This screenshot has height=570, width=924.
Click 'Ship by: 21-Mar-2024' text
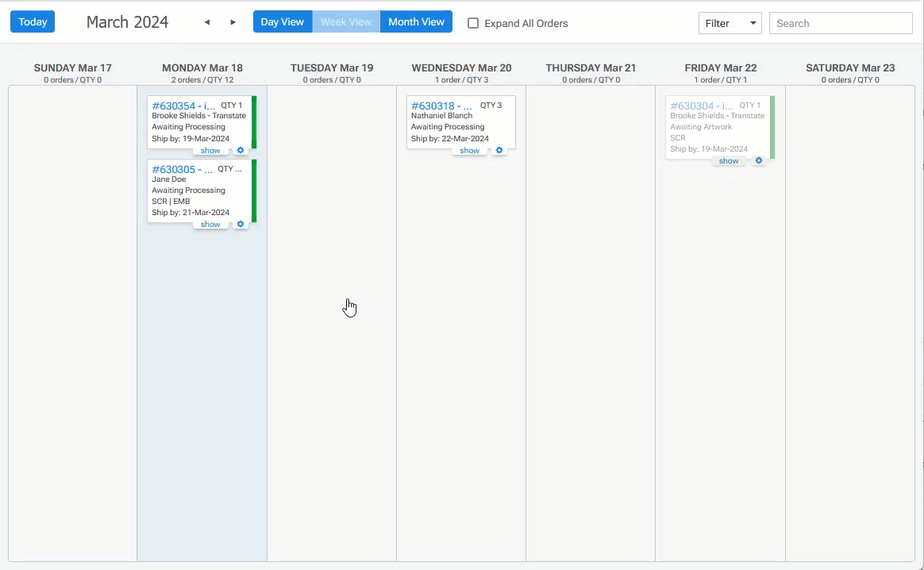(x=191, y=212)
